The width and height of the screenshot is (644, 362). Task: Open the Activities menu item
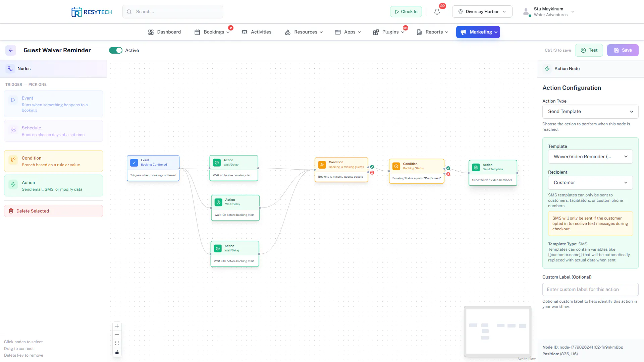(257, 32)
